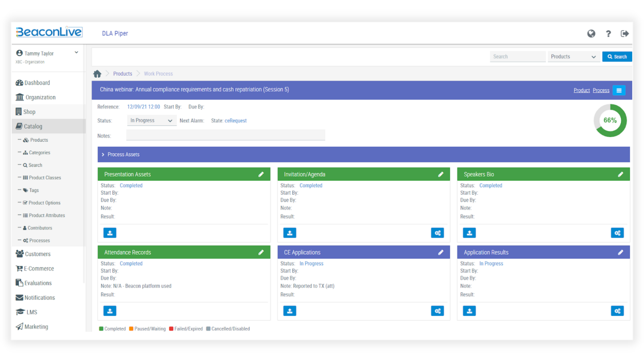Click the edit icon on Speakers Bio

[x=620, y=174]
